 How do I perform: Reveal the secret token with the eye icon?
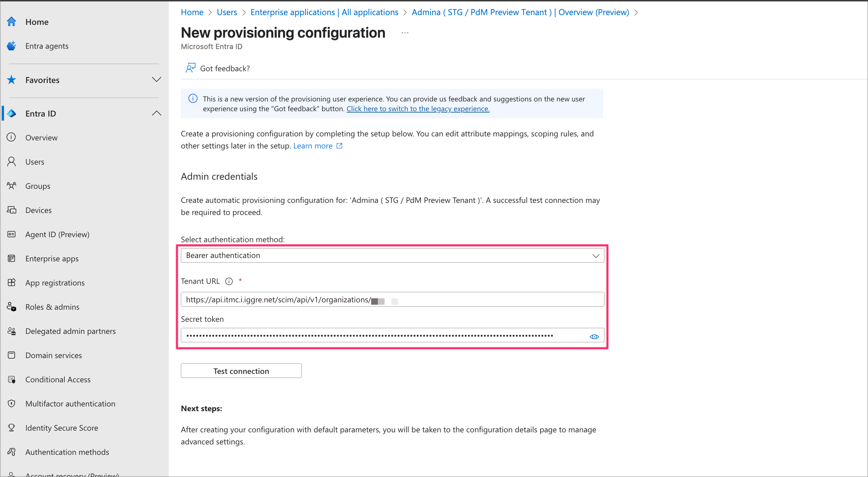[594, 337]
